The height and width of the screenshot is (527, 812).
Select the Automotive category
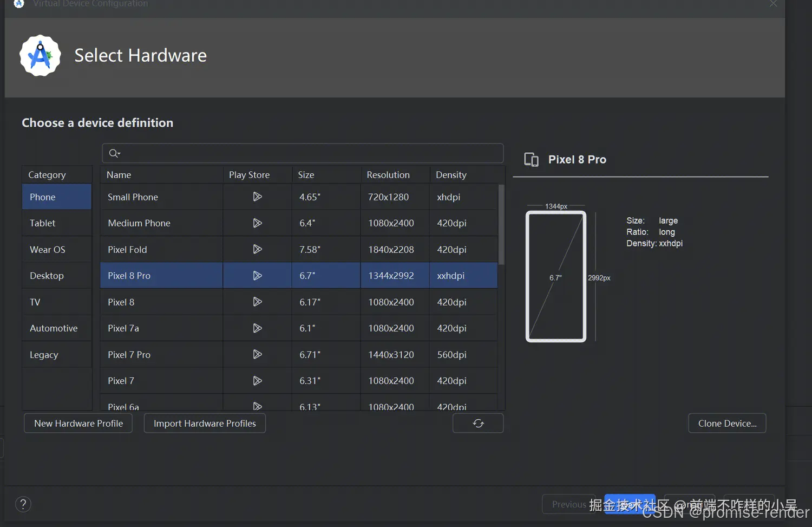click(57, 328)
